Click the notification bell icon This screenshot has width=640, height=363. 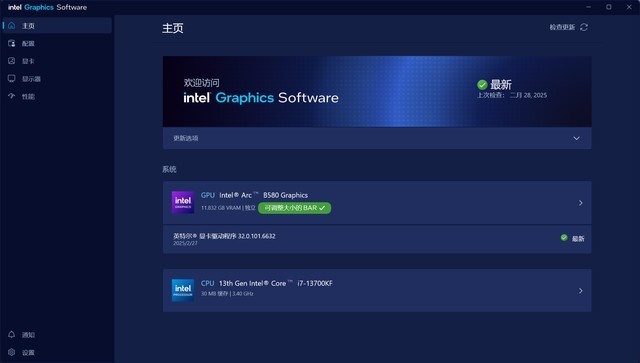click(11, 334)
